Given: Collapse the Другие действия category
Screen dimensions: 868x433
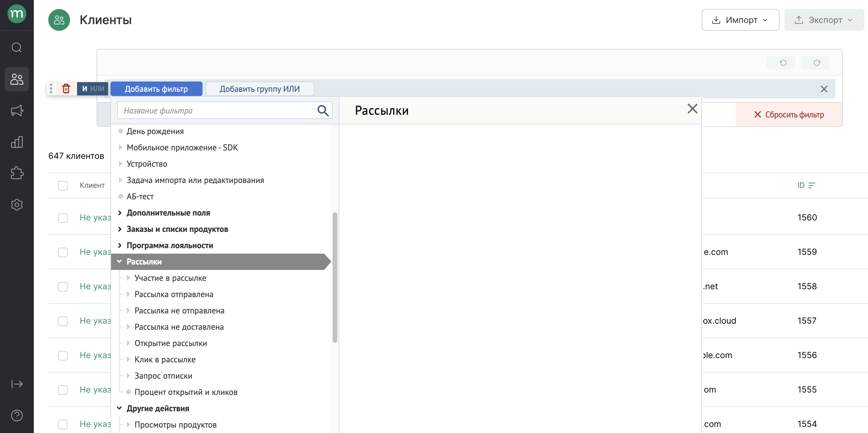Looking at the screenshot, I should click(x=120, y=408).
